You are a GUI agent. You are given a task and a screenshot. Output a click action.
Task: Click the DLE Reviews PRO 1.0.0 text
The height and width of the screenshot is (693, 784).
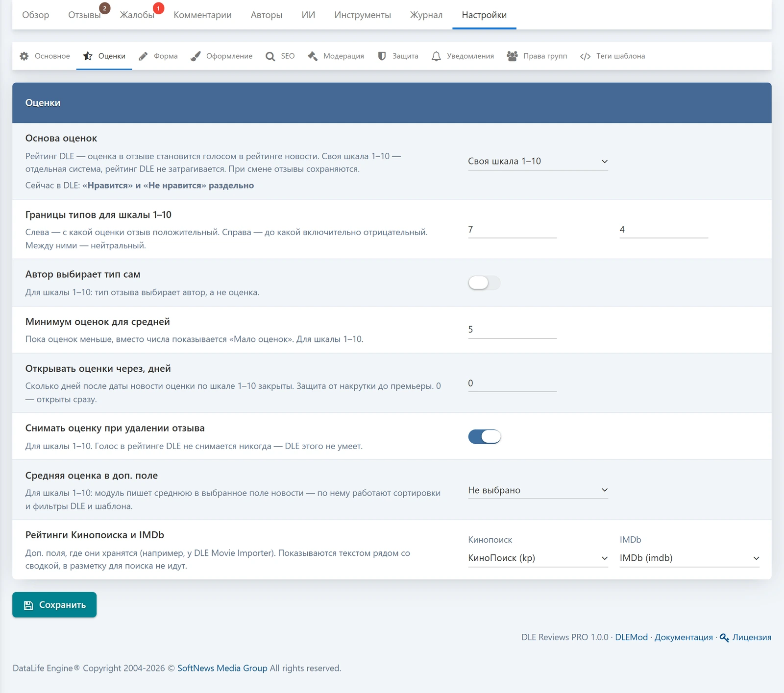564,637
